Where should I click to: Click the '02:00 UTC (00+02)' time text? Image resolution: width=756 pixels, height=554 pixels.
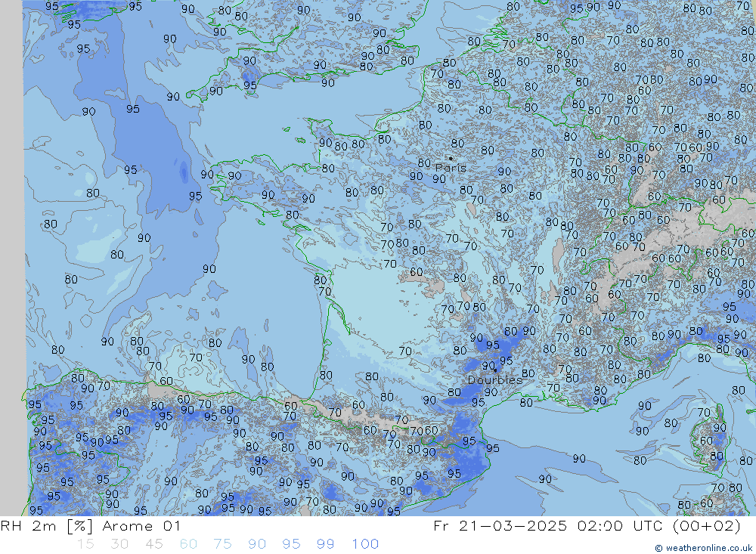click(x=659, y=525)
